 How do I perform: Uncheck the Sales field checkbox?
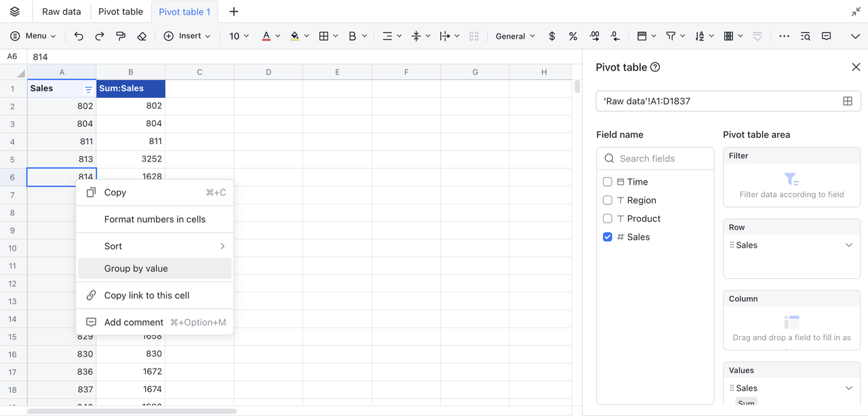pyautogui.click(x=608, y=237)
